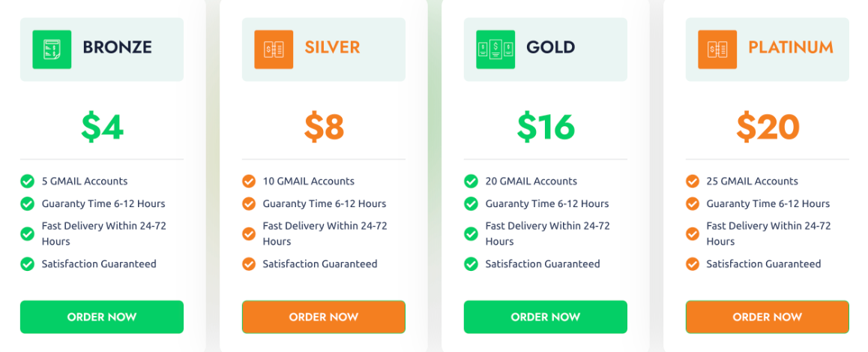Click checkmark beside 20 GMAIL Accounts
The height and width of the screenshot is (352, 868).
click(x=471, y=182)
